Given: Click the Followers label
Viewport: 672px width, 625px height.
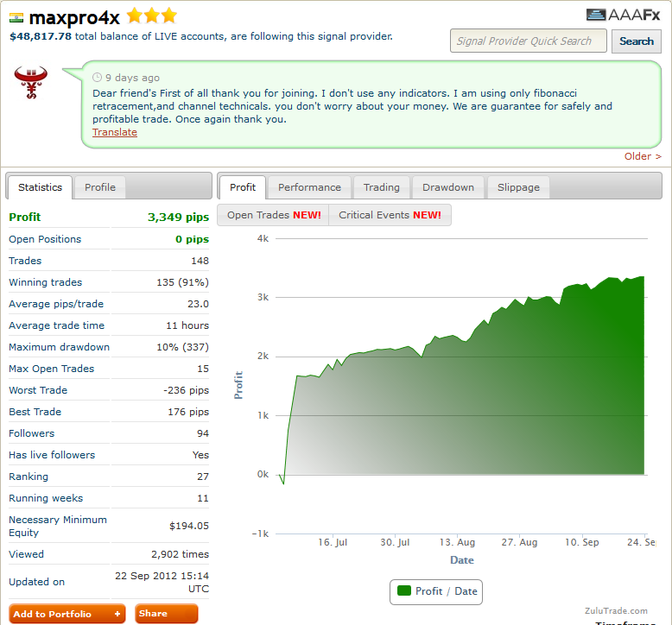Looking at the screenshot, I should tap(32, 433).
